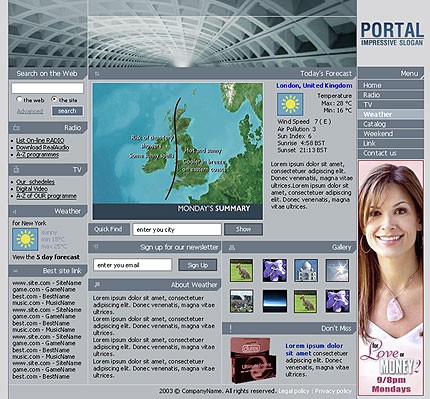Image resolution: width=430 pixels, height=399 pixels.
Task: Click the small icon in the Best site link header
Action: coord(15,271)
